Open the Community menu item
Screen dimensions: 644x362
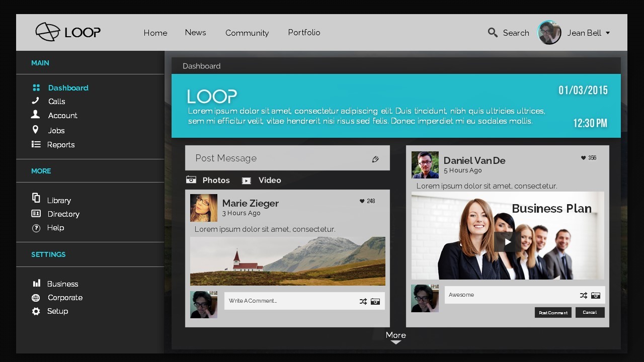(247, 32)
